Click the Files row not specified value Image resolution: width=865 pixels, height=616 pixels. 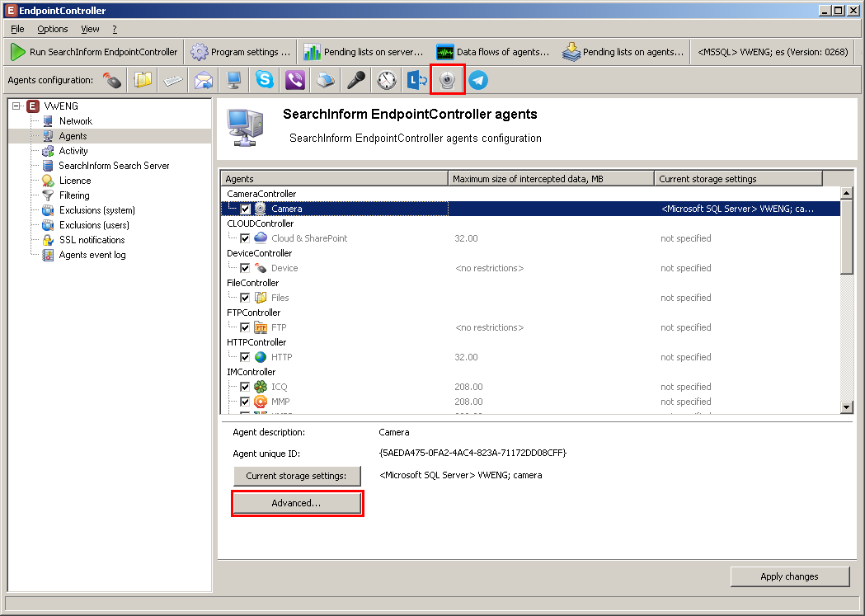(x=686, y=298)
